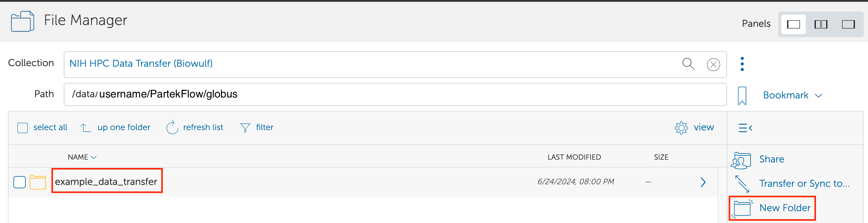This screenshot has width=868, height=223.
Task: Click the view settings gear icon
Action: [681, 128]
